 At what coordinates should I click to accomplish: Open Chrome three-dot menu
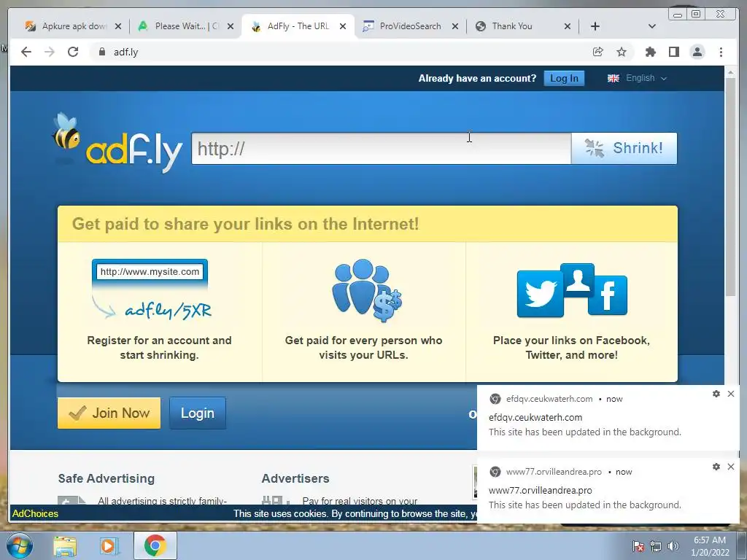point(721,52)
